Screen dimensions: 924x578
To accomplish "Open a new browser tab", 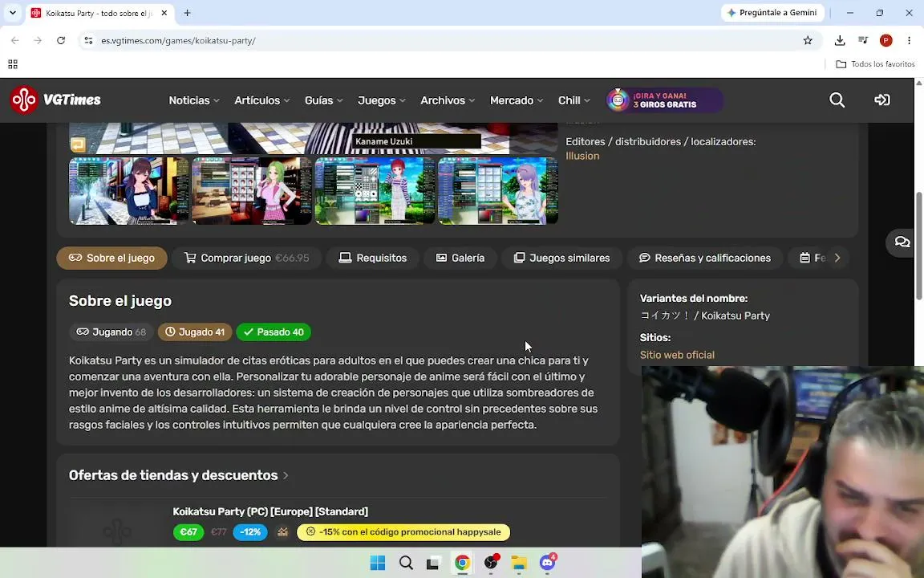I will coord(187,13).
